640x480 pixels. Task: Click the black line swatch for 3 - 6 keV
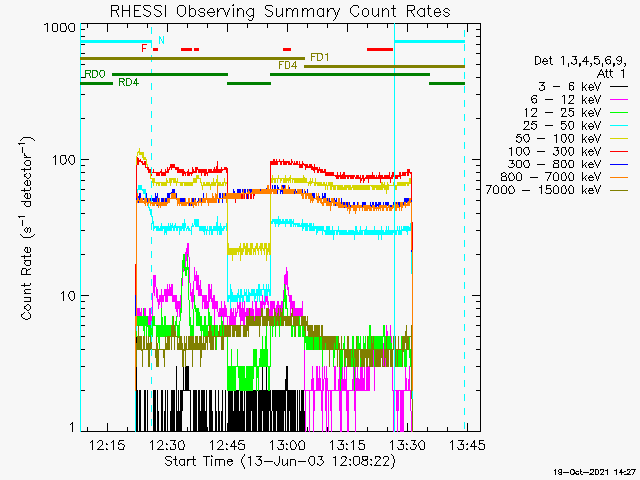coord(619,87)
